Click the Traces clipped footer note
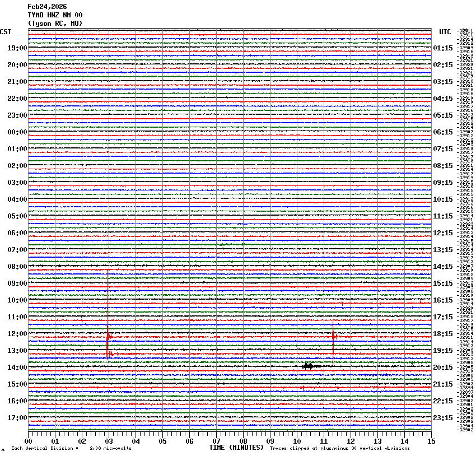Viewport: 476px width, 456px height. [339, 448]
